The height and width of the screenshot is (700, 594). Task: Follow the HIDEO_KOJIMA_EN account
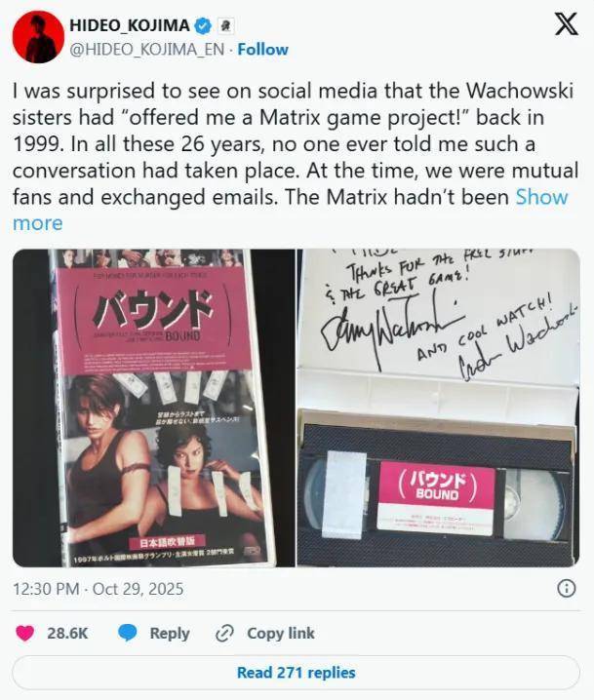coord(262,49)
